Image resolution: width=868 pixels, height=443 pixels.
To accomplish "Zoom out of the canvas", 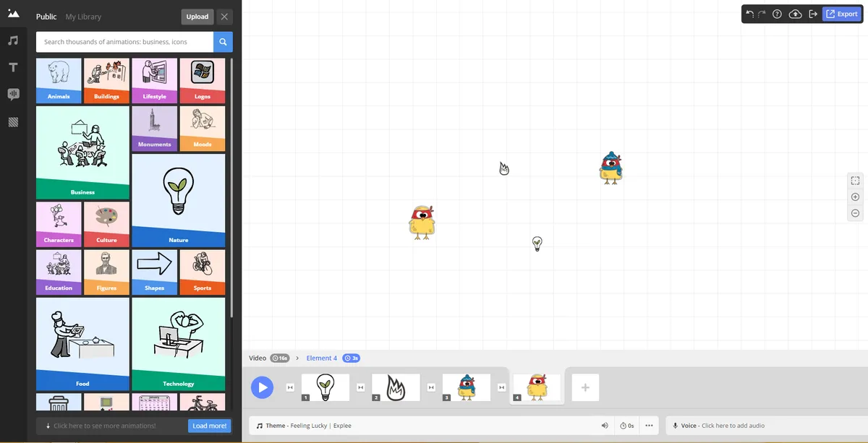I will 855,213.
